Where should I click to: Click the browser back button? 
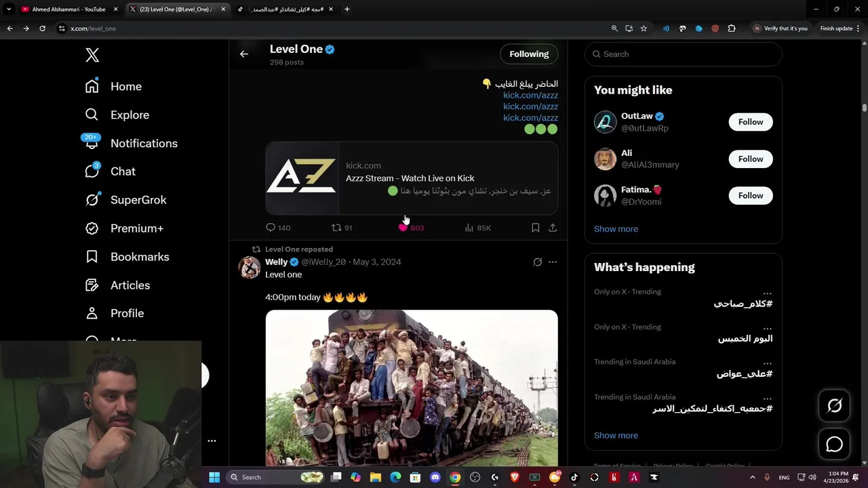(x=9, y=28)
